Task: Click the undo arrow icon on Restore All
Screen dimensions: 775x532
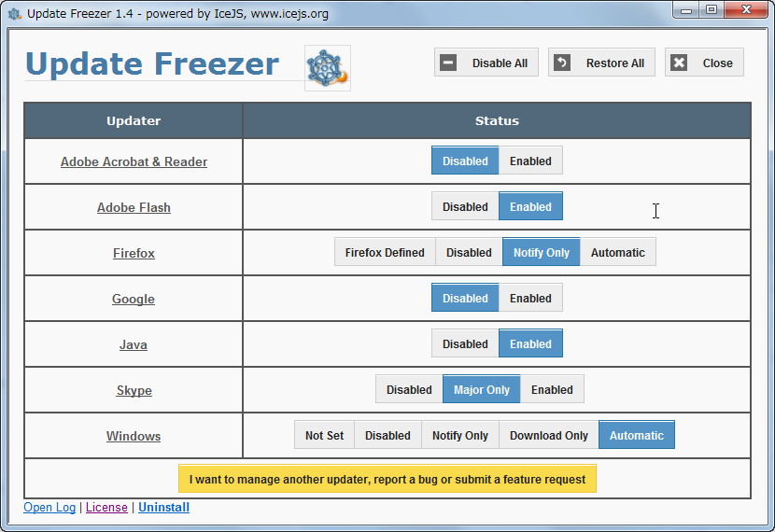Action: tap(562, 63)
